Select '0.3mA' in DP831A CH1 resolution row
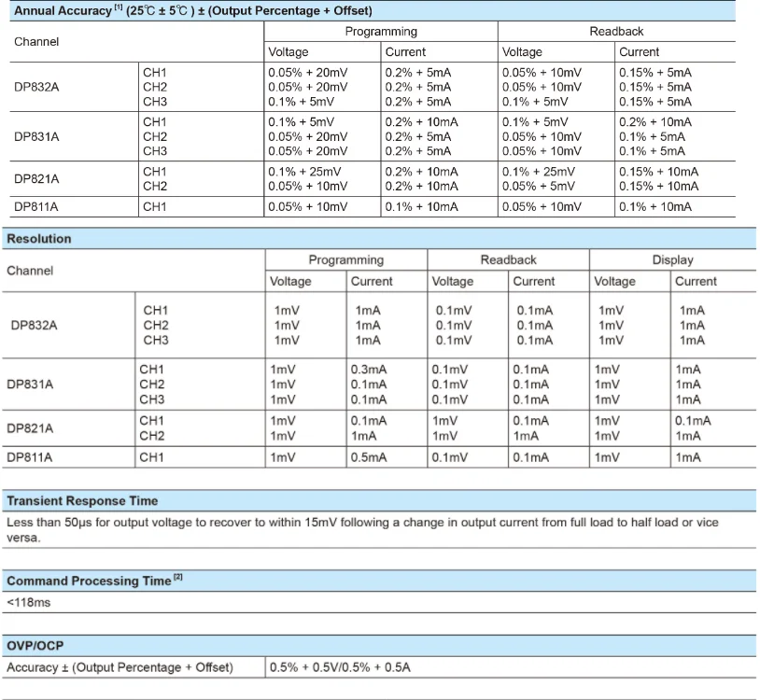This screenshot has height=700, width=760. pyautogui.click(x=369, y=370)
